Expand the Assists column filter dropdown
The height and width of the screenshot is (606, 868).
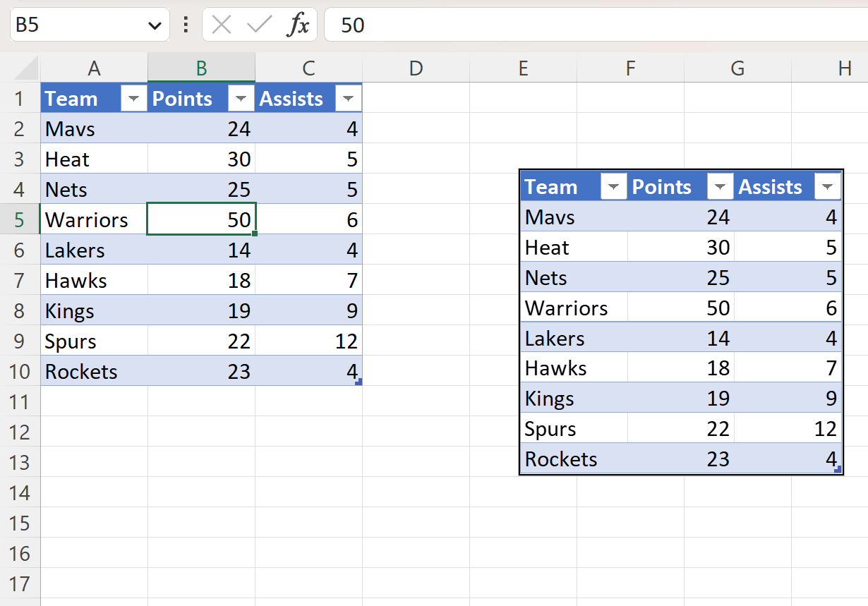[348, 99]
